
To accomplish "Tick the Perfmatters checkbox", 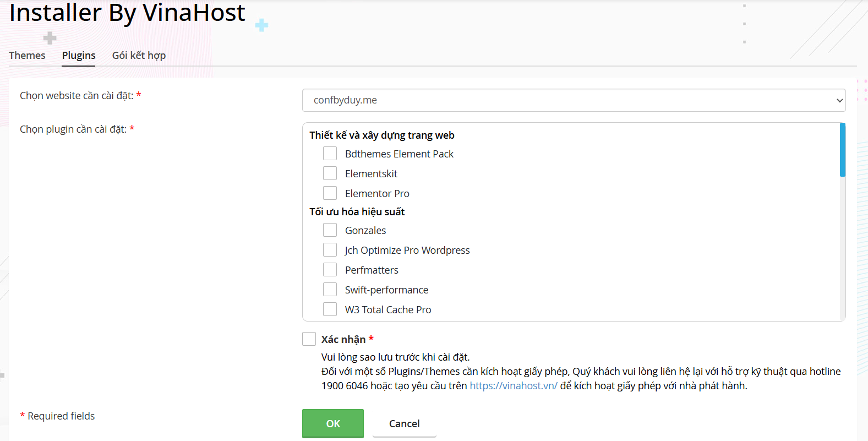I will (330, 270).
